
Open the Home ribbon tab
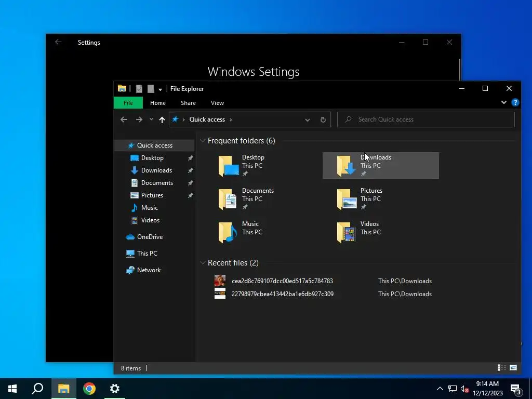tap(158, 103)
